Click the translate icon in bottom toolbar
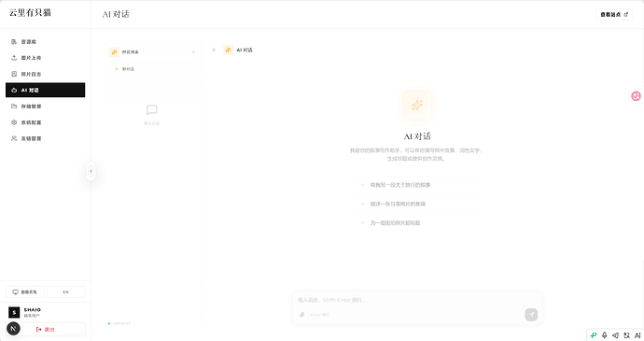The width and height of the screenshot is (644, 341). [627, 335]
